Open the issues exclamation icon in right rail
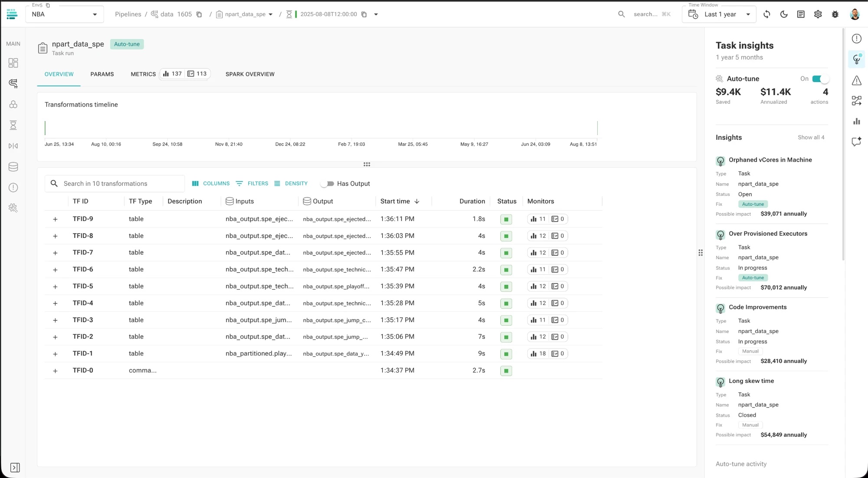This screenshot has height=478, width=868. (x=856, y=39)
